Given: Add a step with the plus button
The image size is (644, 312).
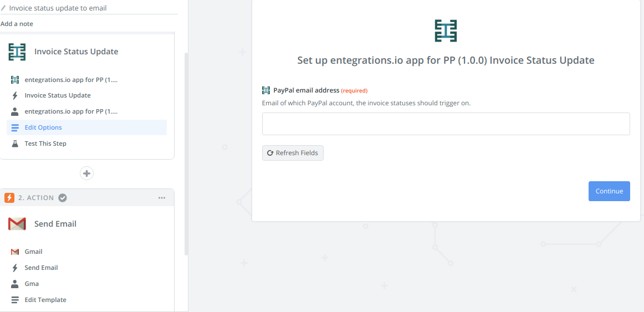Looking at the screenshot, I should tap(86, 173).
